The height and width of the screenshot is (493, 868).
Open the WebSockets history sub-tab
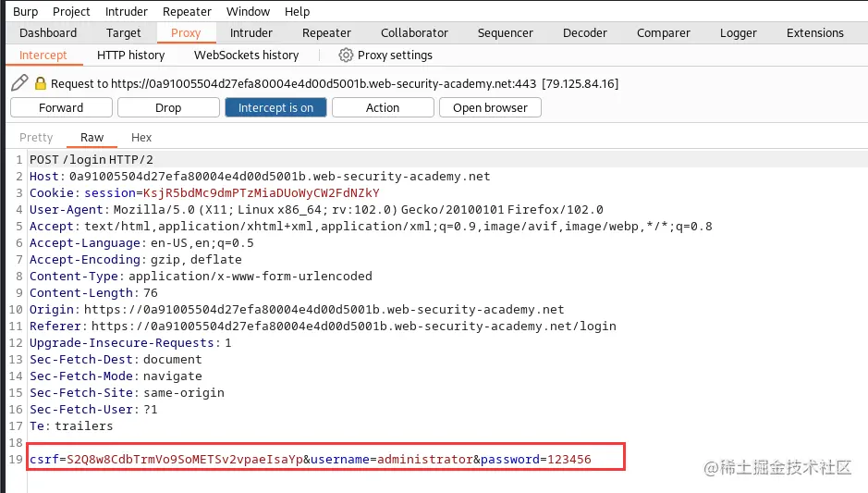tap(246, 55)
